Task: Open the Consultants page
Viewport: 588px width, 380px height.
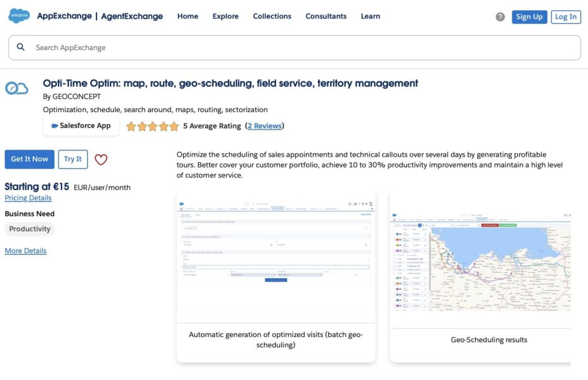Action: (326, 16)
